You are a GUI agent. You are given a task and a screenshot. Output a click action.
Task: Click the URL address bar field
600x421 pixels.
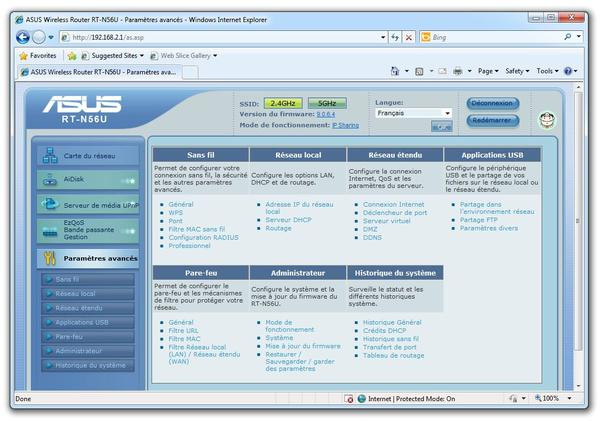[224, 37]
